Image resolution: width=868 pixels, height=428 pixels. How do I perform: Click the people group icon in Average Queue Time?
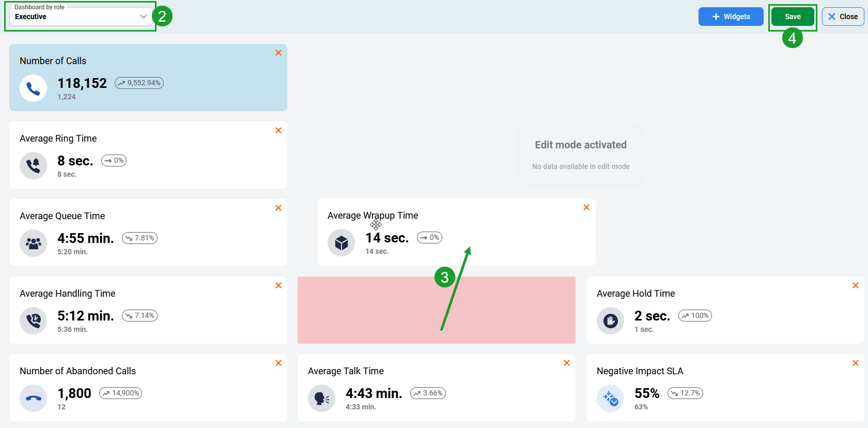click(33, 243)
